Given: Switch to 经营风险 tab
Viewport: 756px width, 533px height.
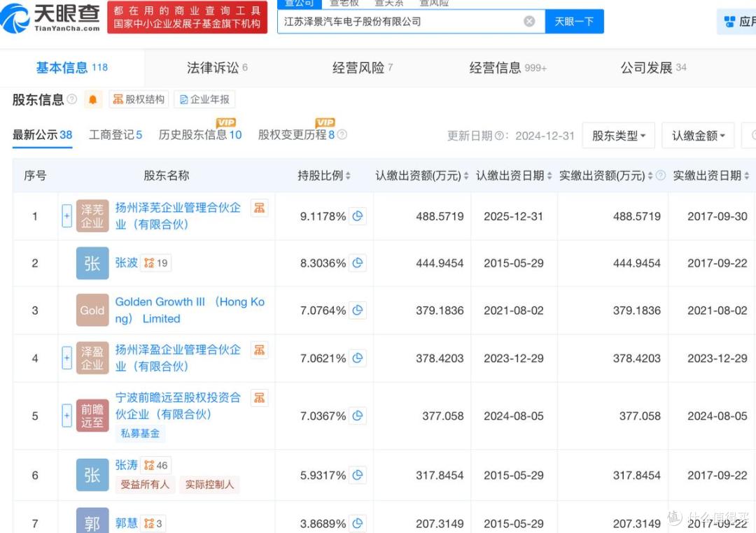Looking at the screenshot, I should [363, 67].
